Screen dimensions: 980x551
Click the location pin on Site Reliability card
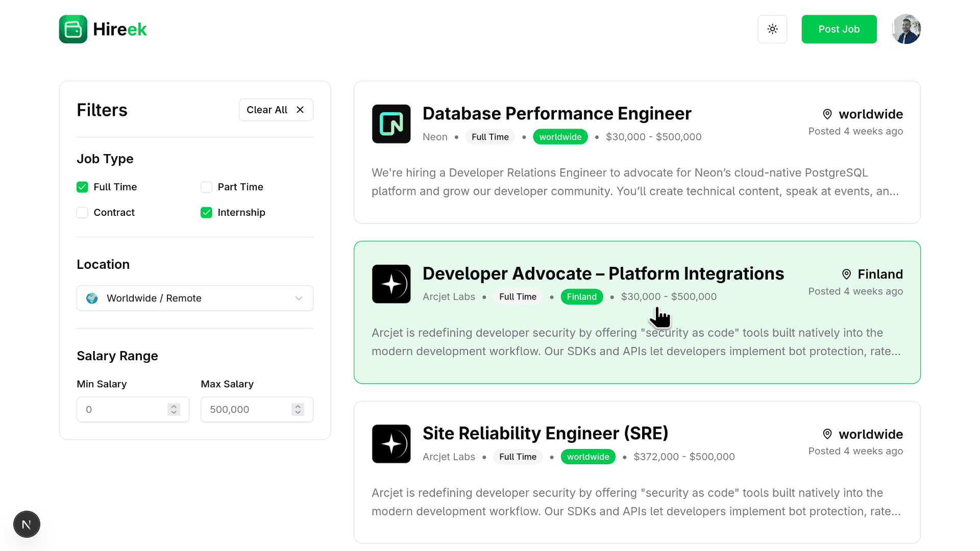click(827, 434)
